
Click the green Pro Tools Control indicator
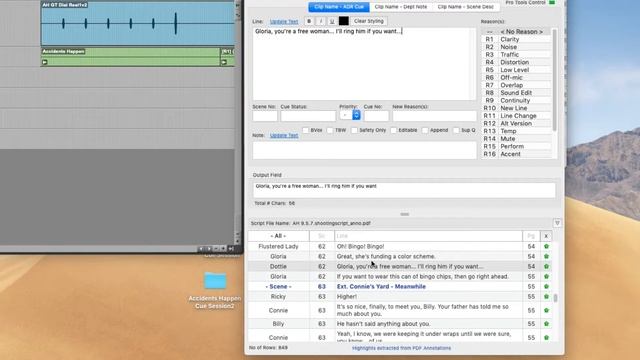552,2
